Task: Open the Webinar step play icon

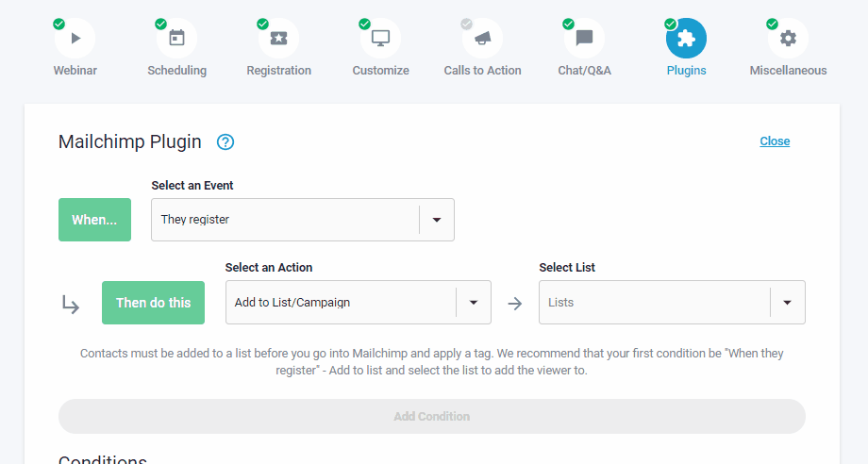Action: click(x=75, y=38)
